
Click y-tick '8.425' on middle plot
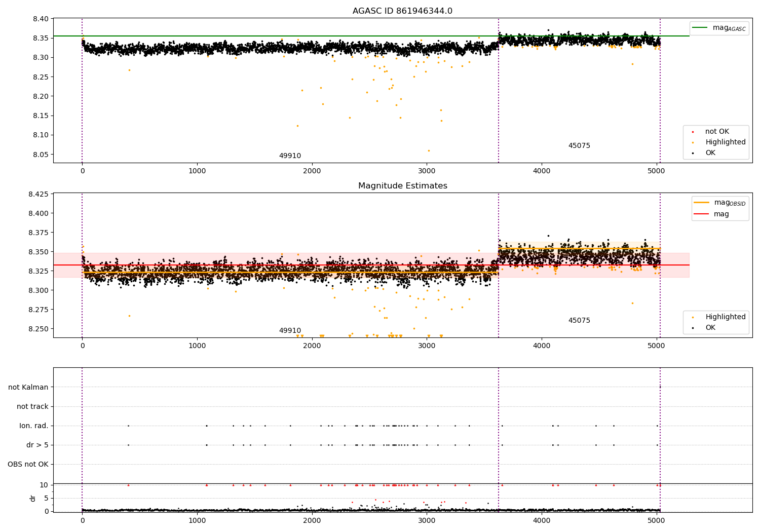tap(39, 195)
